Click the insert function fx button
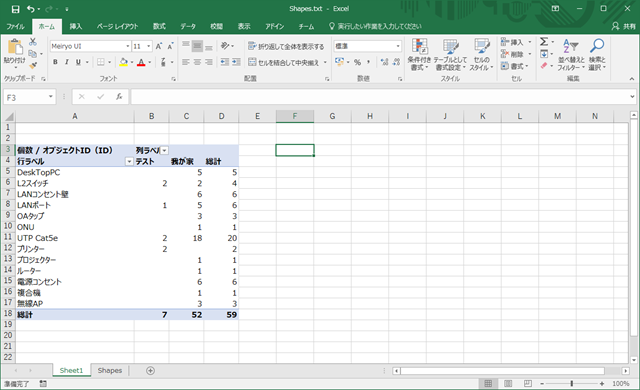 point(119,97)
